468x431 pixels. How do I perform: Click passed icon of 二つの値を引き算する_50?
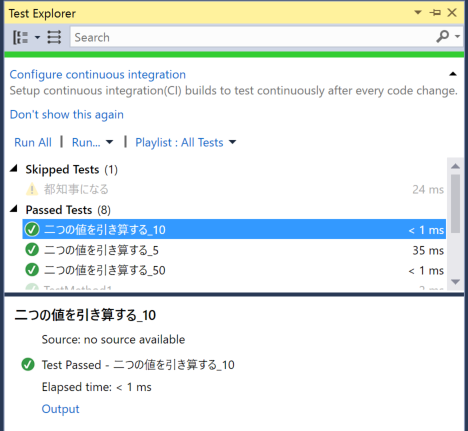(x=32, y=270)
